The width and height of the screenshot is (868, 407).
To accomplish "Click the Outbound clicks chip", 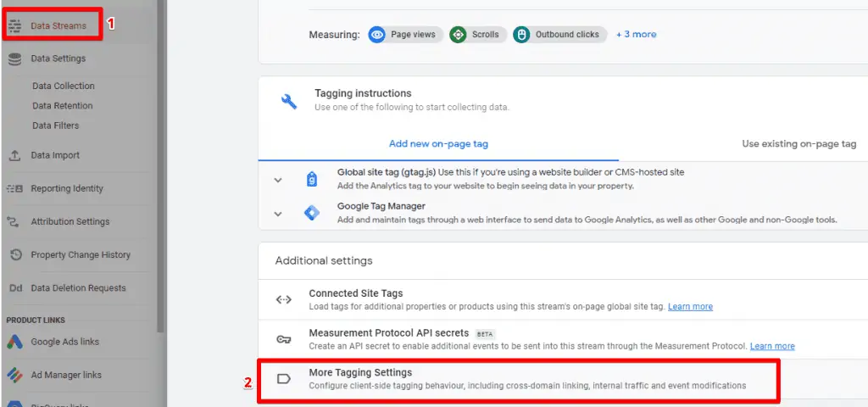I will tap(559, 34).
